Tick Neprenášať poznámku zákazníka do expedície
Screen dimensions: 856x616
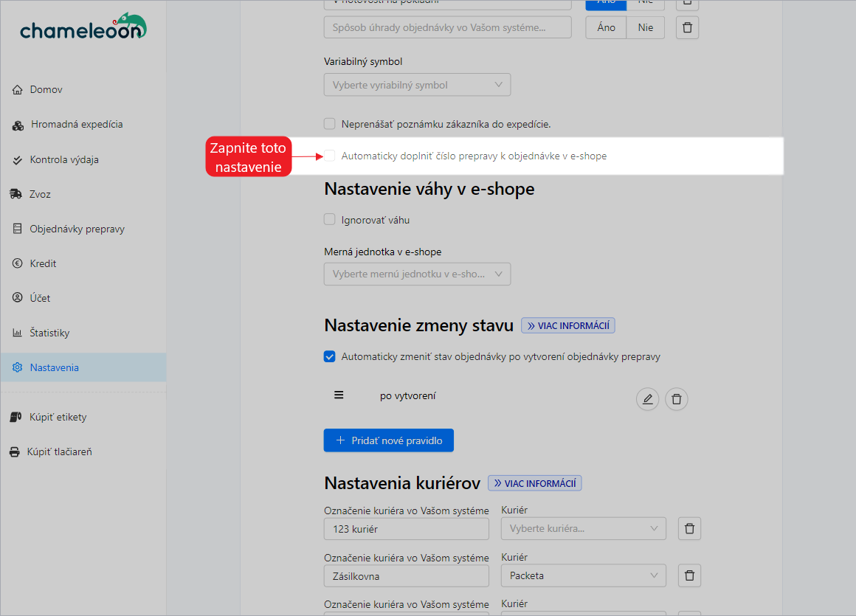pyautogui.click(x=330, y=124)
